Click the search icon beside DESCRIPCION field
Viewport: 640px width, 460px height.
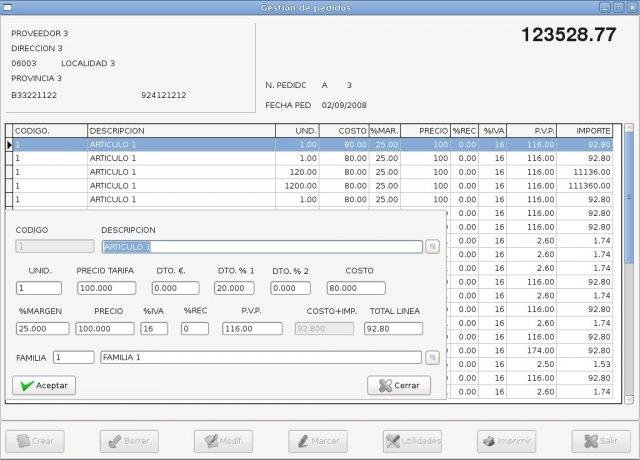pyautogui.click(x=432, y=247)
